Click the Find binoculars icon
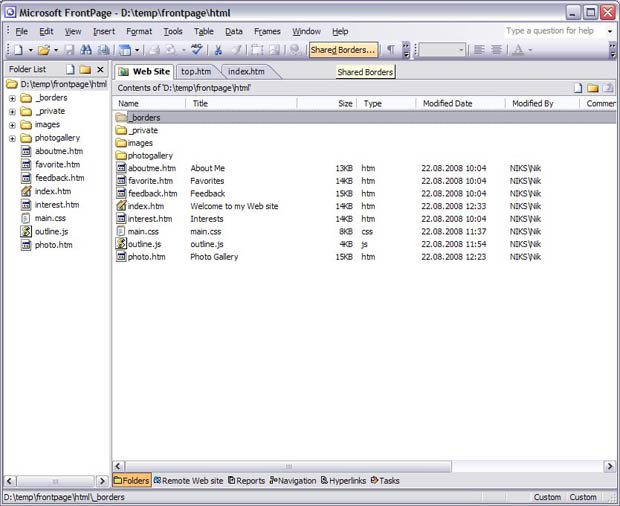 click(86, 50)
